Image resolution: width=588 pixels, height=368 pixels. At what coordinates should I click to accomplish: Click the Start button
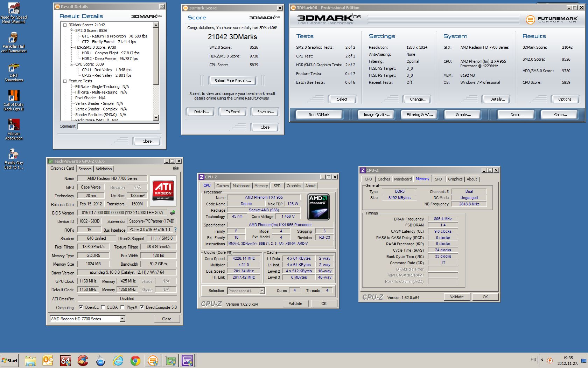tap(10, 360)
